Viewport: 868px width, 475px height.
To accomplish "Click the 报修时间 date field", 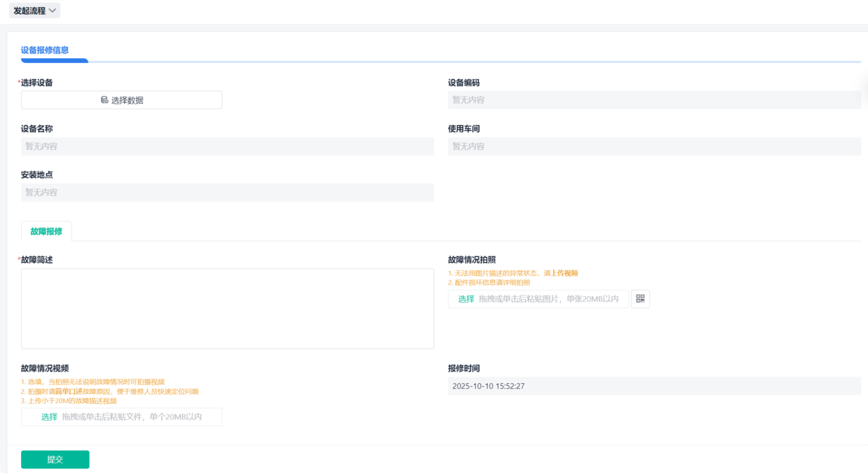I will click(x=654, y=386).
